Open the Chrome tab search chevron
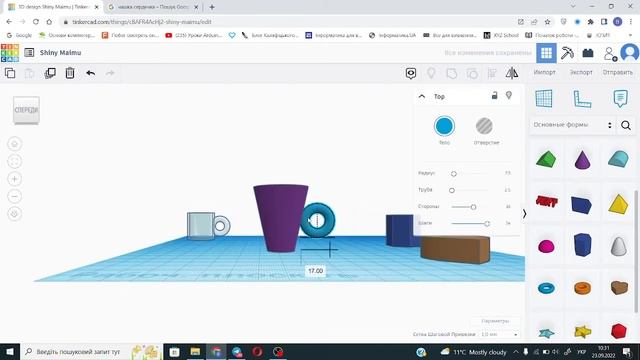Viewport: 640px width, 360px height. 573,7
